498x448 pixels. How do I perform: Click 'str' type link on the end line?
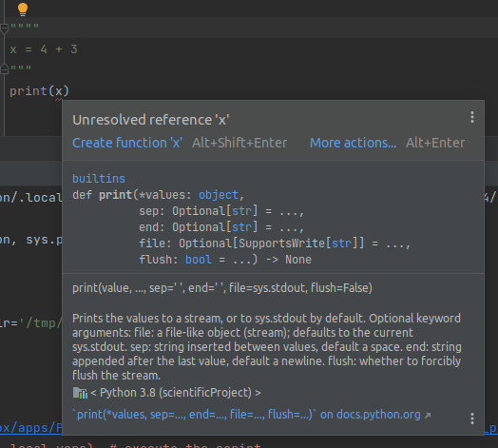click(x=242, y=227)
